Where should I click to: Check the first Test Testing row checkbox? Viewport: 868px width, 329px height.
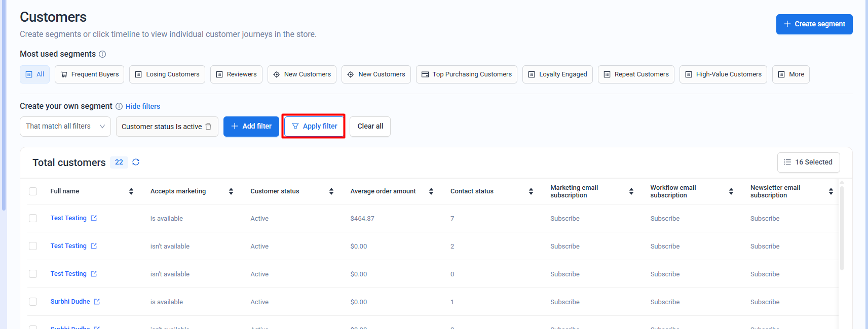pos(33,218)
